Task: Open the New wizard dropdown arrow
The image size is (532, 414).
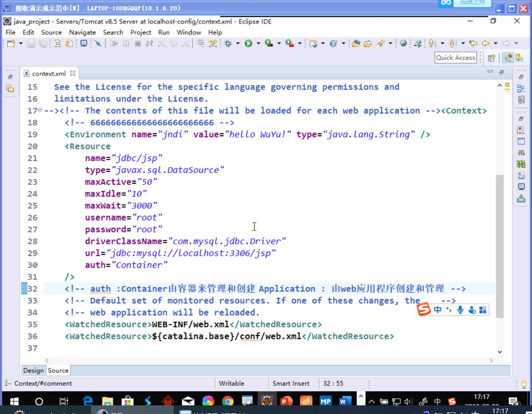Action: (x=21, y=43)
